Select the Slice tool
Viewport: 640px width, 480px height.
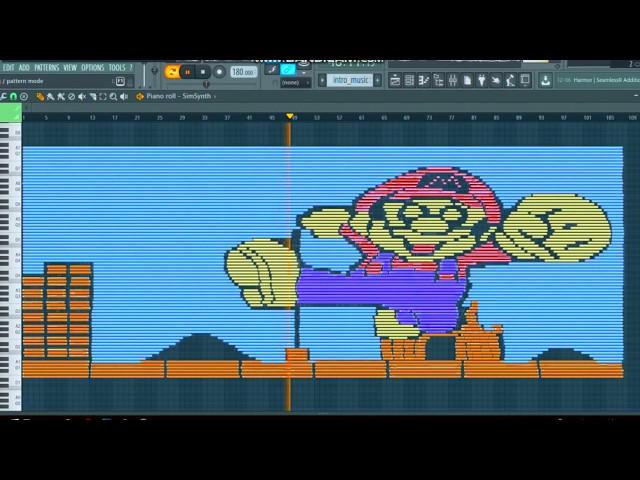[x=93, y=96]
